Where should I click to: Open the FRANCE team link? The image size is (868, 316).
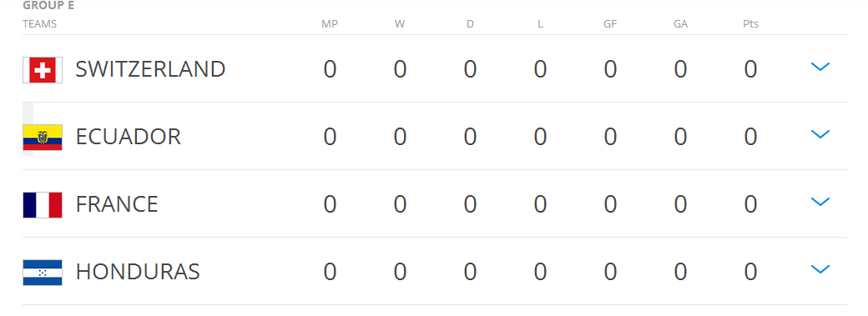117,204
